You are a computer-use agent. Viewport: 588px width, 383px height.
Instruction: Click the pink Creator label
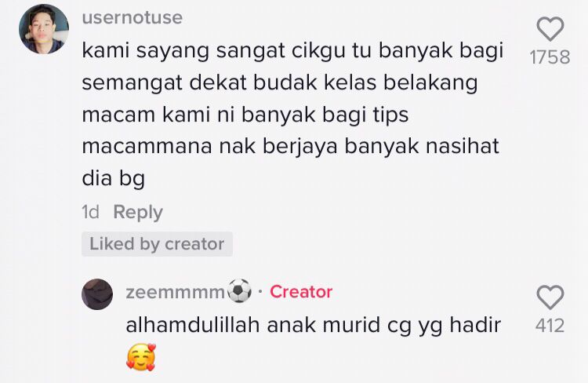coord(301,292)
